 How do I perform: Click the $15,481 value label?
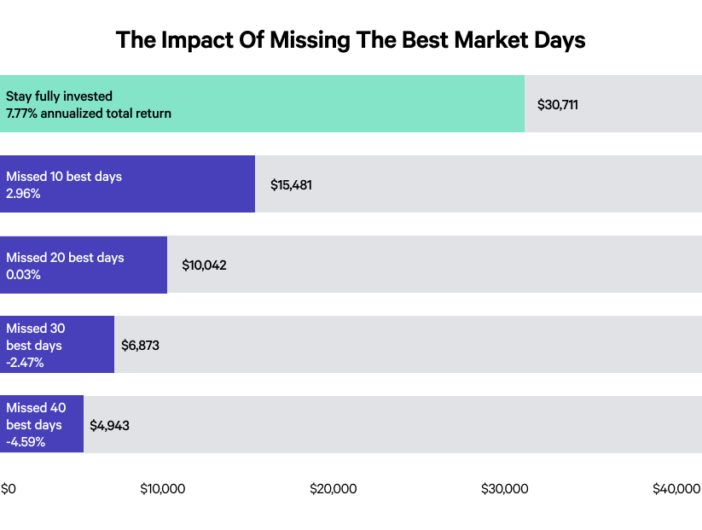291,185
